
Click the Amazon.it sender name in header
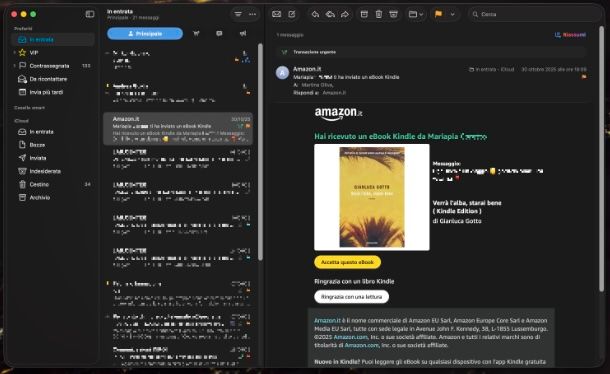(x=307, y=69)
